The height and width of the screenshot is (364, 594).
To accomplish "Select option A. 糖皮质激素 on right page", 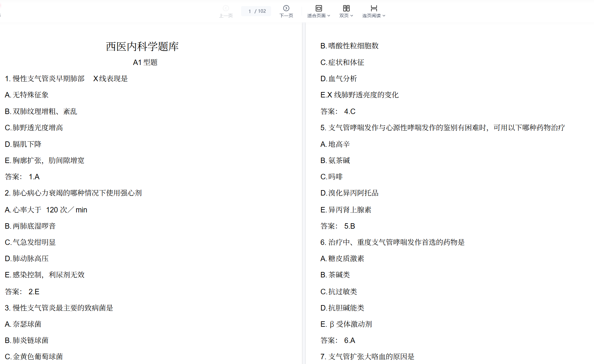I will tap(342, 259).
